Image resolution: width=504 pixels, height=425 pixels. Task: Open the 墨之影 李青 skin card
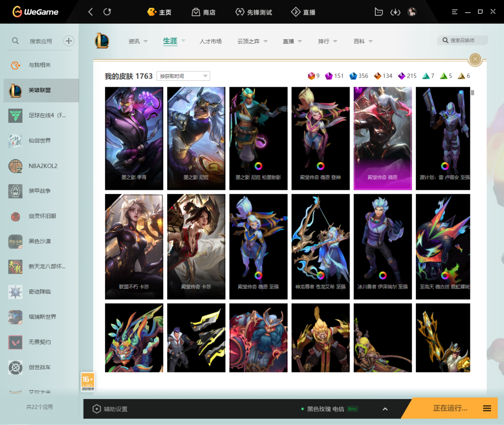134,139
